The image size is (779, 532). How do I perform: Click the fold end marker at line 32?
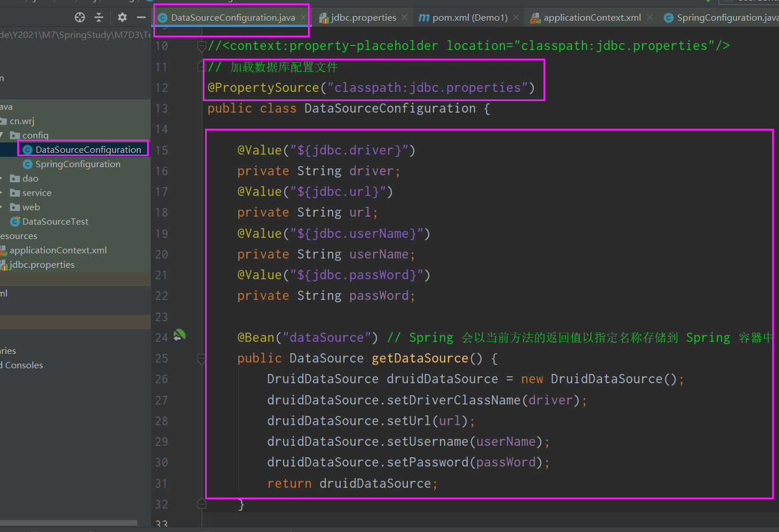[x=202, y=504]
